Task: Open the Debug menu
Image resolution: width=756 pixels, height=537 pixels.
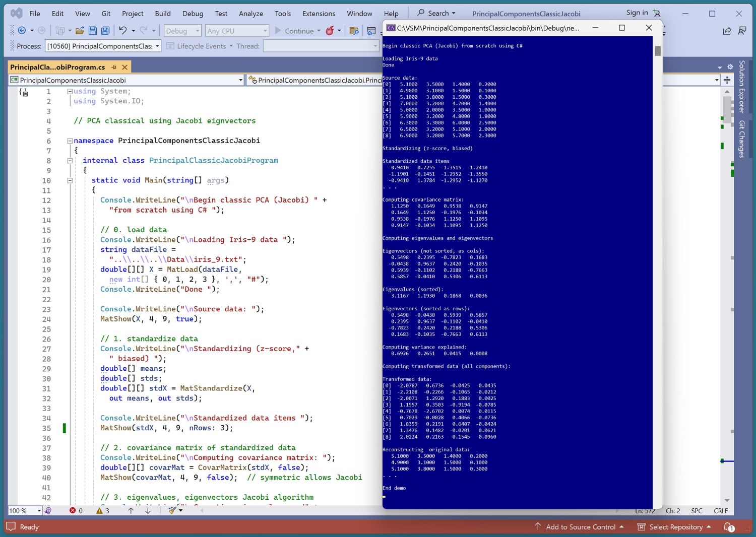Action: 193,14
